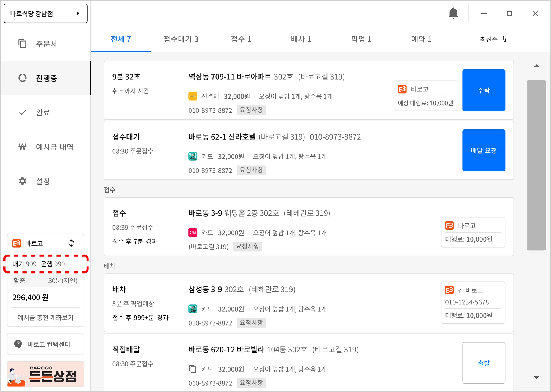
Task: Open the BAROGO 든든상점 banner
Action: click(45, 374)
